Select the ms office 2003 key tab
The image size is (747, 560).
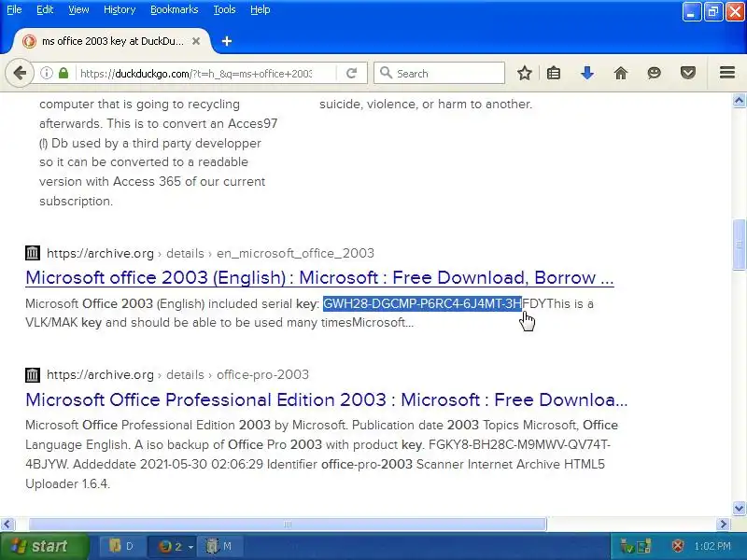point(110,41)
